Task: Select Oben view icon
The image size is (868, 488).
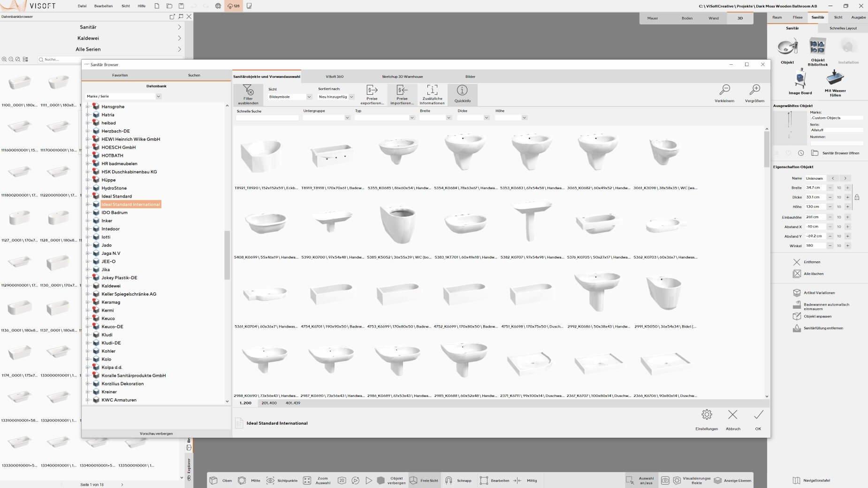Action: (213, 480)
